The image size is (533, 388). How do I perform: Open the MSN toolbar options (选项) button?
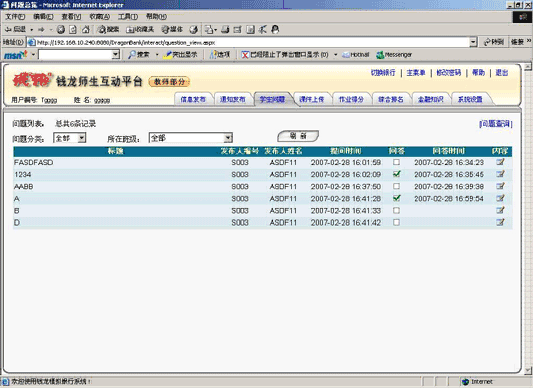pyautogui.click(x=220, y=54)
